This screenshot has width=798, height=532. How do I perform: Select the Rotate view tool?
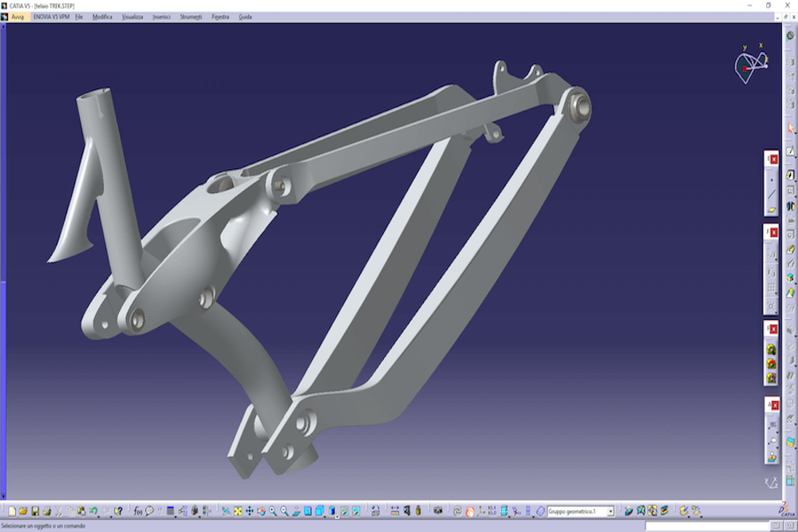pyautogui.click(x=261, y=511)
